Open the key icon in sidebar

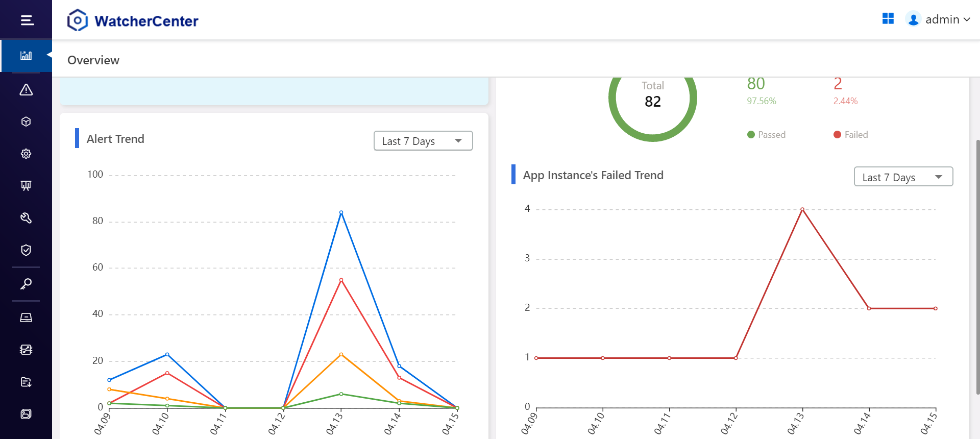click(x=26, y=284)
